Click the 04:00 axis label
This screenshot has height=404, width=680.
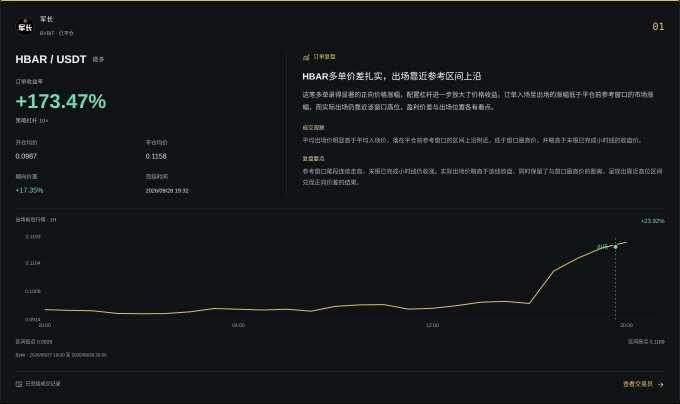[x=239, y=325]
